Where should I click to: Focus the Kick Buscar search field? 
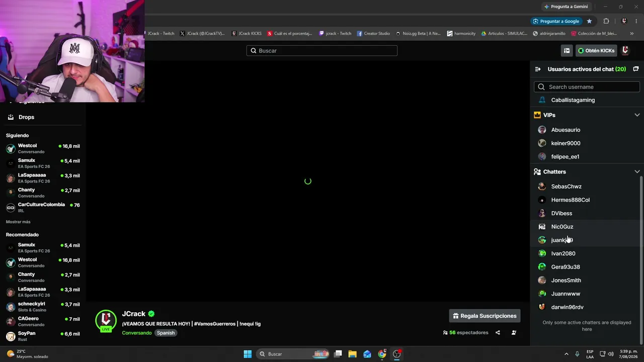[322, 51]
